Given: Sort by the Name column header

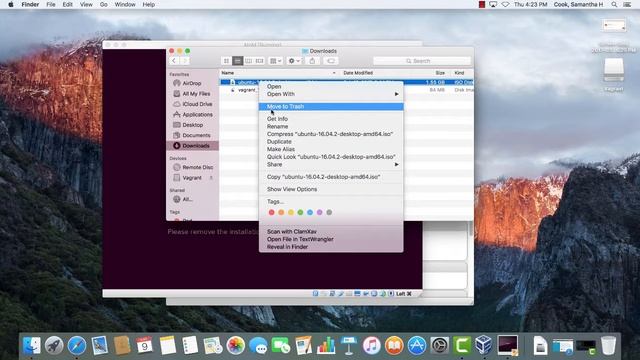Looking at the screenshot, I should [x=279, y=73].
